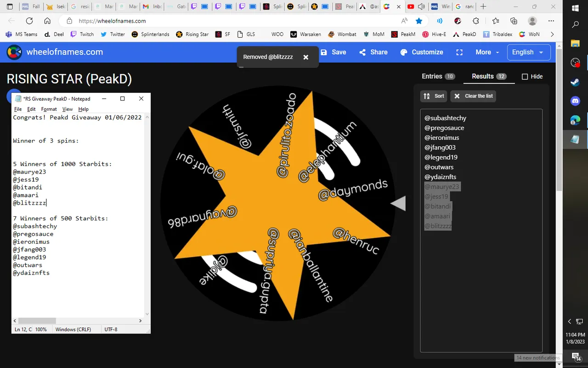The image size is (588, 368).
Task: Switch to the Gmail Inbox browser tab
Action: [x=152, y=7]
